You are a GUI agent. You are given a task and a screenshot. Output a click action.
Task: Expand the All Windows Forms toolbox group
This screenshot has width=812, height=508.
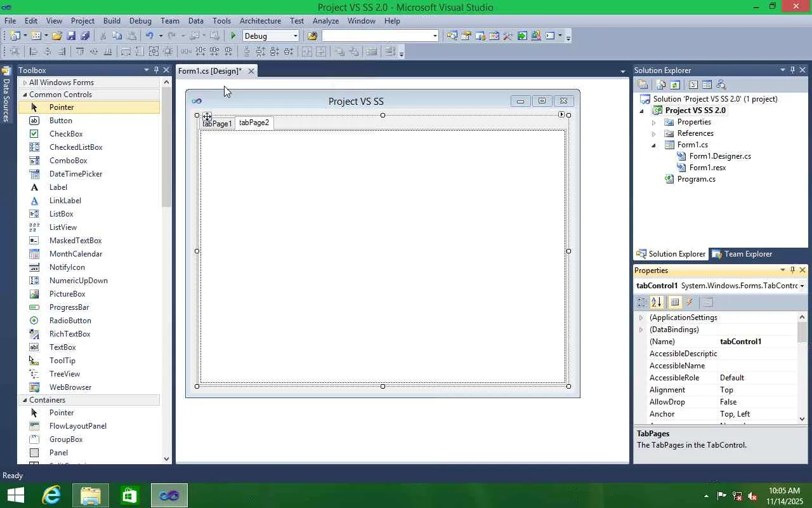[x=25, y=83]
